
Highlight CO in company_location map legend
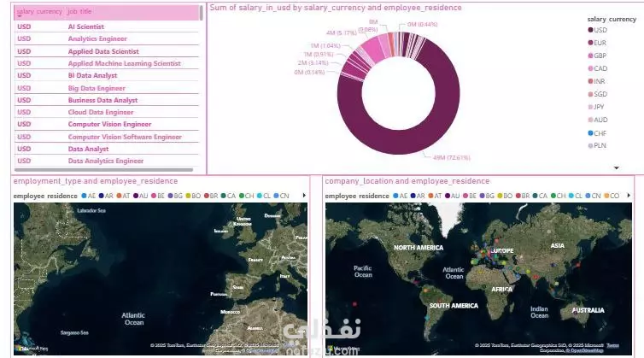(x=612, y=196)
